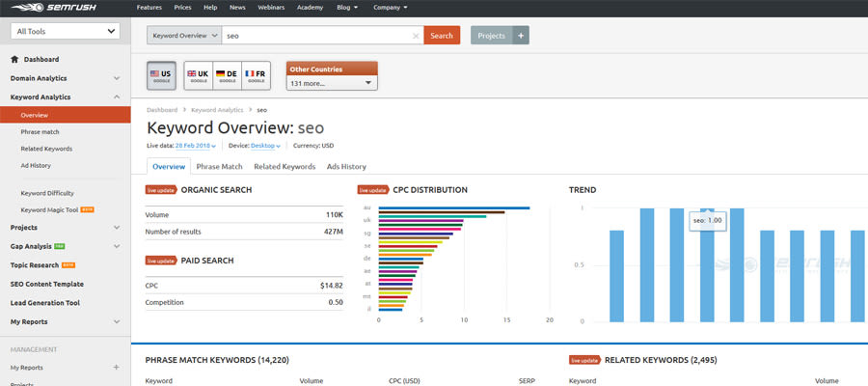Viewport: 868px width, 386px height.
Task: Switch to the Overview tab
Action: (169, 166)
